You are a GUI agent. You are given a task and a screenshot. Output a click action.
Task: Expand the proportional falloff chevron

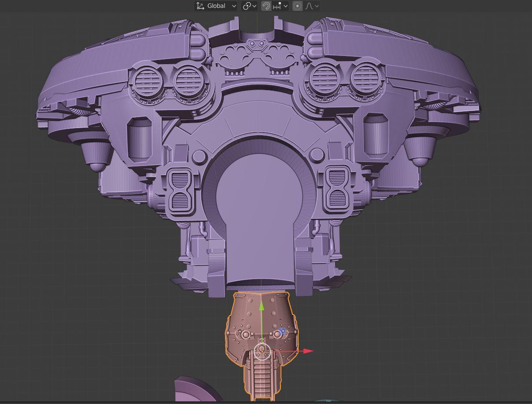click(317, 6)
